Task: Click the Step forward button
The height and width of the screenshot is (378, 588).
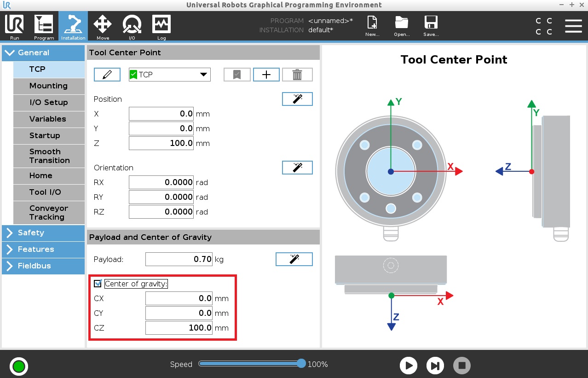Action: [x=435, y=366]
